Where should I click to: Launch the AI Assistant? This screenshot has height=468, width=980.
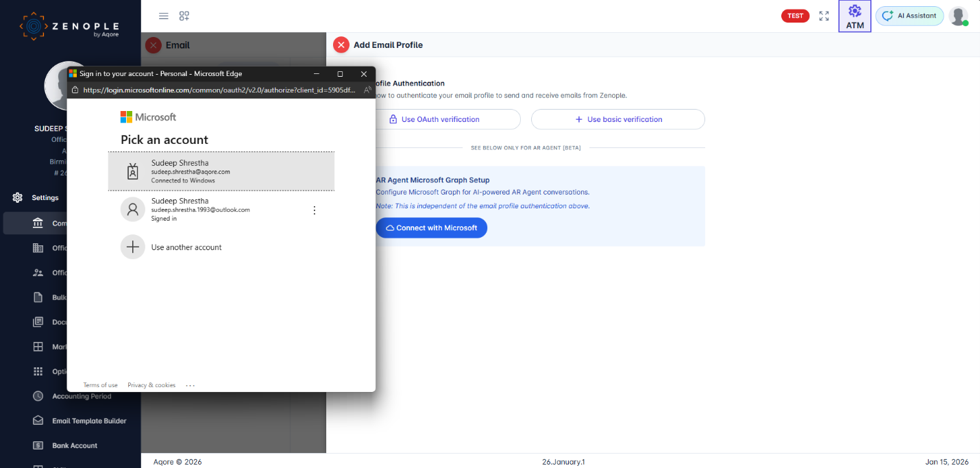point(909,16)
